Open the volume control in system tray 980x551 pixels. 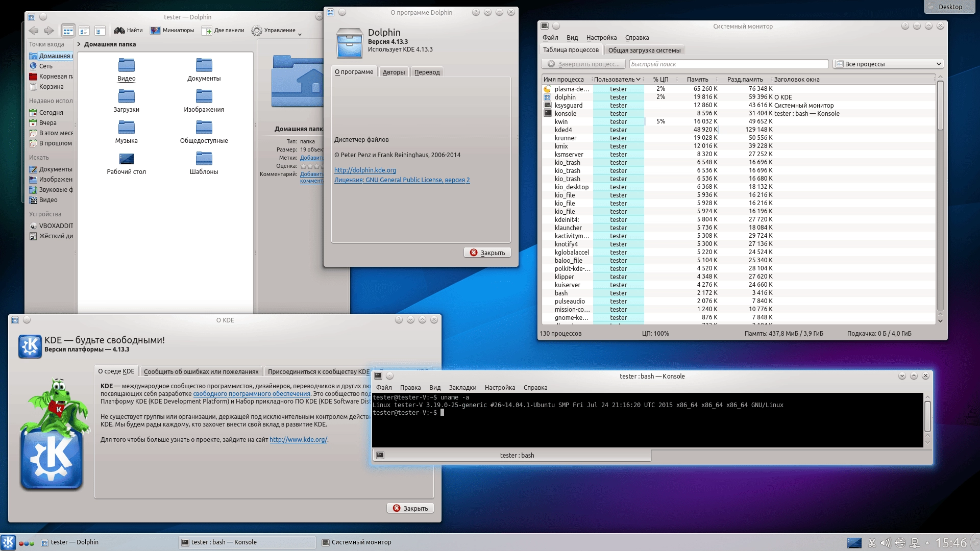886,543
